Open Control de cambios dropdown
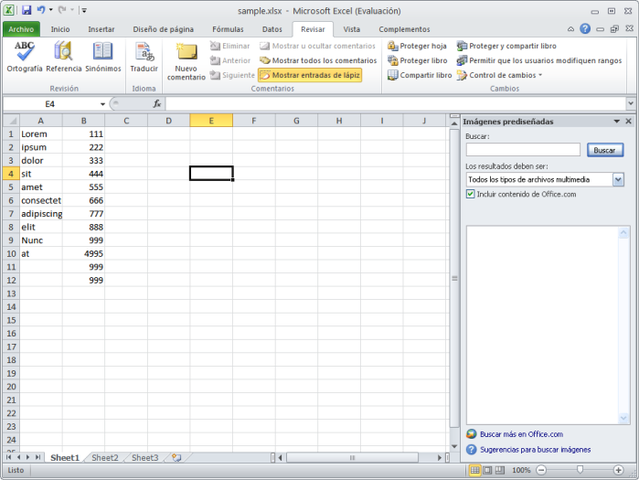Image resolution: width=639 pixels, height=480 pixels. pos(500,75)
